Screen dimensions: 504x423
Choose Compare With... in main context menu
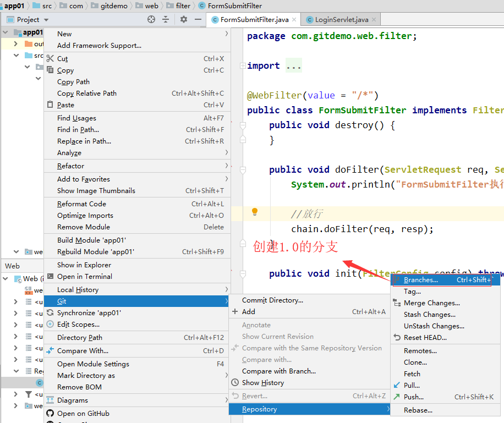point(137,351)
